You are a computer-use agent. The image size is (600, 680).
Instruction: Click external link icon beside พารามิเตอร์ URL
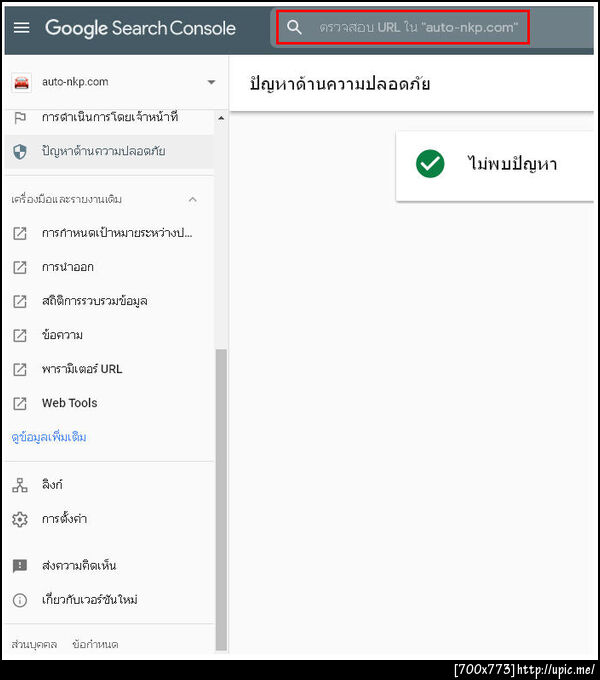[20, 369]
